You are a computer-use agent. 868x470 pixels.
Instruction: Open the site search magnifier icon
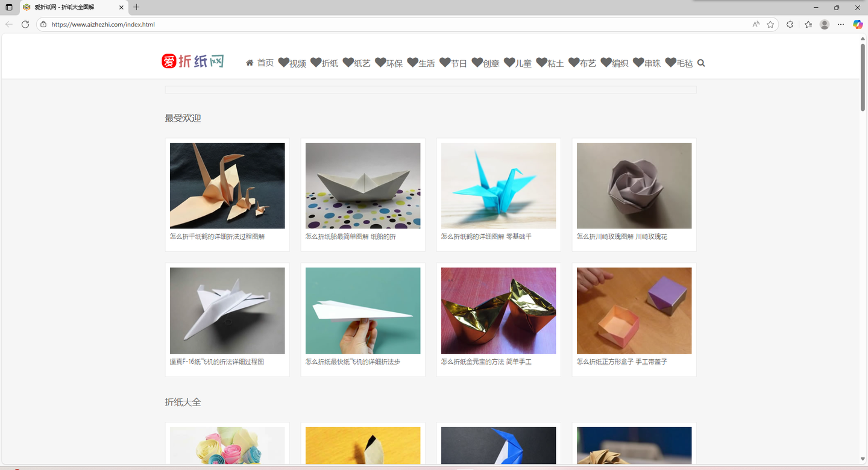coord(701,63)
